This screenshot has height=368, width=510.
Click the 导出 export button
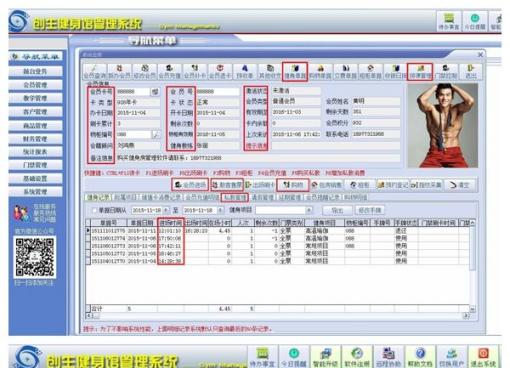pos(337,210)
